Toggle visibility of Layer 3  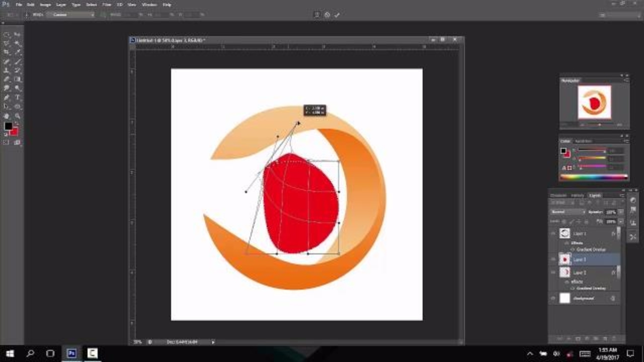(x=553, y=259)
